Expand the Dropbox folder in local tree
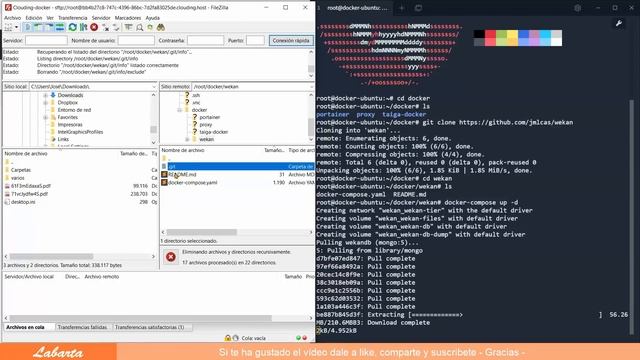The height and width of the screenshot is (360, 640). 46,102
